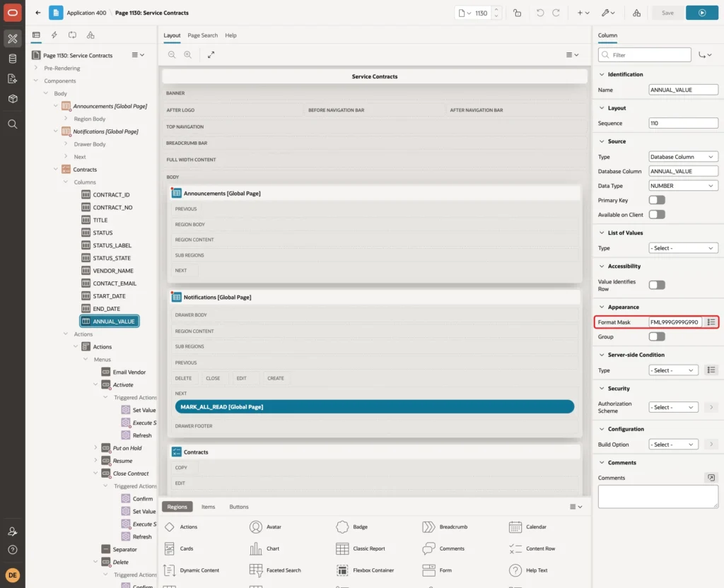This screenshot has height=588, width=724.
Task: Toggle Available on Client switch
Action: (x=657, y=215)
